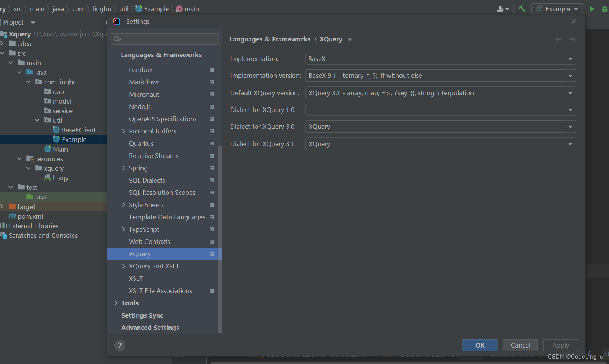
Task: Click the project icon beside Node.js
Action: (x=211, y=107)
